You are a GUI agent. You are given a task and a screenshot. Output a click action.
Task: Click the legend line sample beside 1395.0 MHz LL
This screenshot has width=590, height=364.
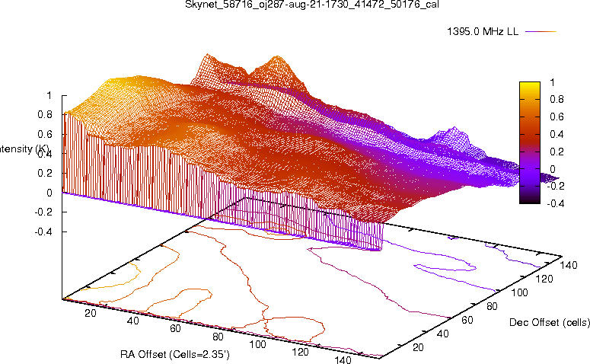point(541,32)
